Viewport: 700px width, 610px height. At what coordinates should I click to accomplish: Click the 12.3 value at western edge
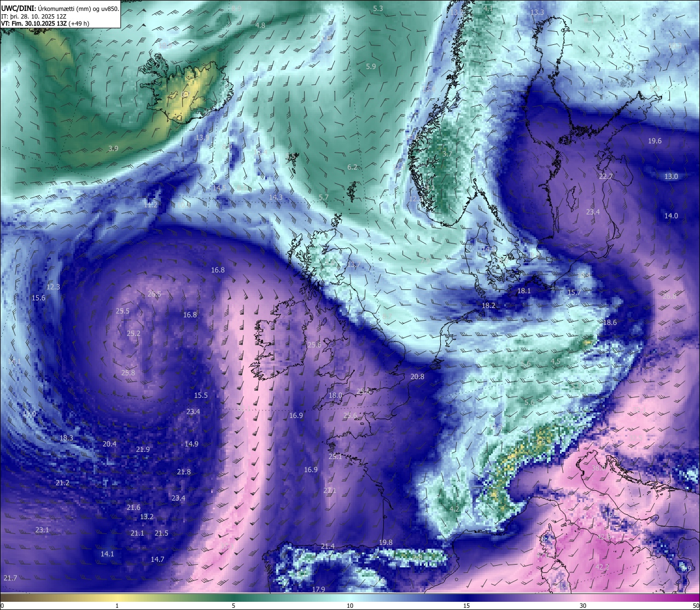coord(53,287)
